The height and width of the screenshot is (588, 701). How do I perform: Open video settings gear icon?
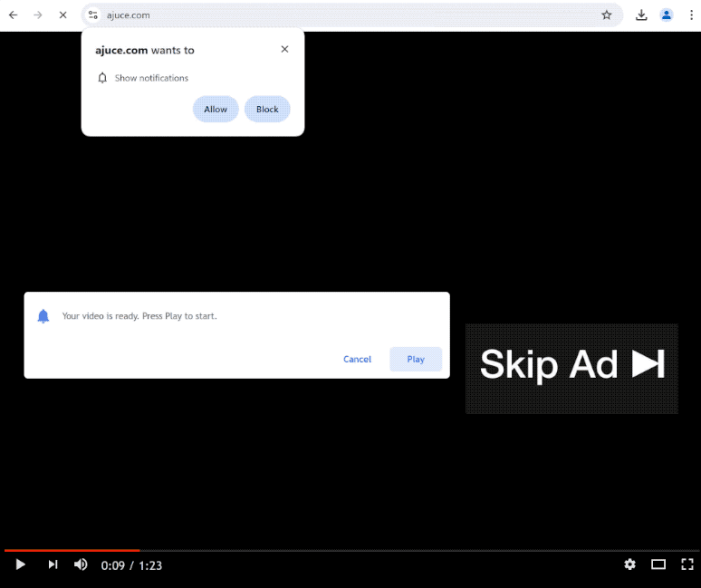tap(630, 564)
